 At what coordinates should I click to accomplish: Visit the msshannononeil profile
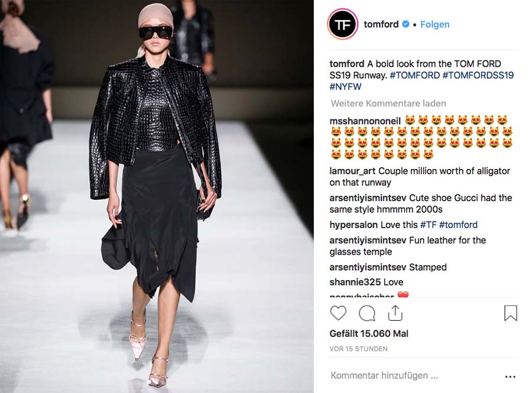pos(365,121)
